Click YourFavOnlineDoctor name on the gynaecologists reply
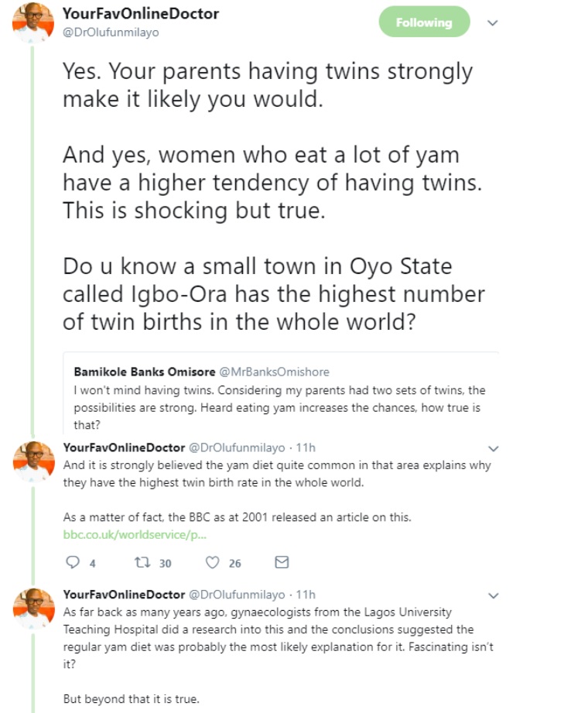This screenshot has height=713, width=588. pyautogui.click(x=124, y=595)
